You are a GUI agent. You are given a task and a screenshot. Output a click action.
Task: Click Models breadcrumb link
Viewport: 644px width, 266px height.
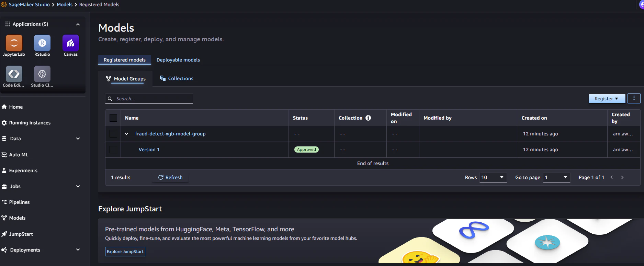pos(65,4)
